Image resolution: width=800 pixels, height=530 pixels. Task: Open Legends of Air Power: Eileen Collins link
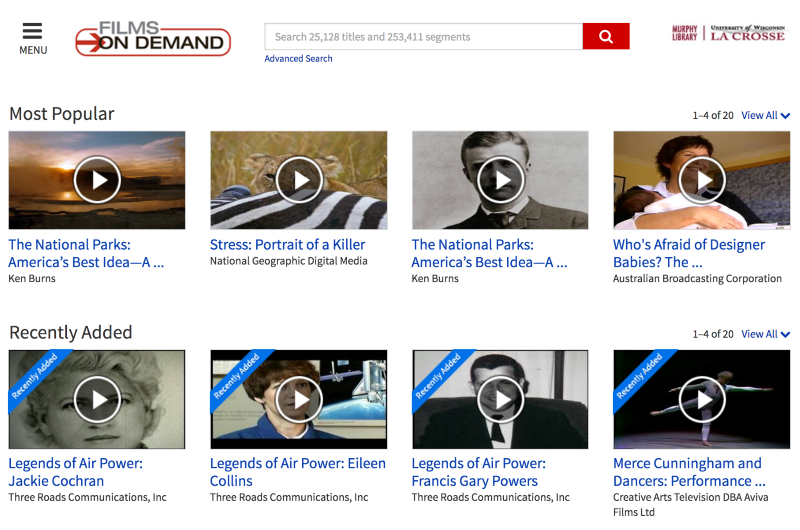click(x=298, y=472)
